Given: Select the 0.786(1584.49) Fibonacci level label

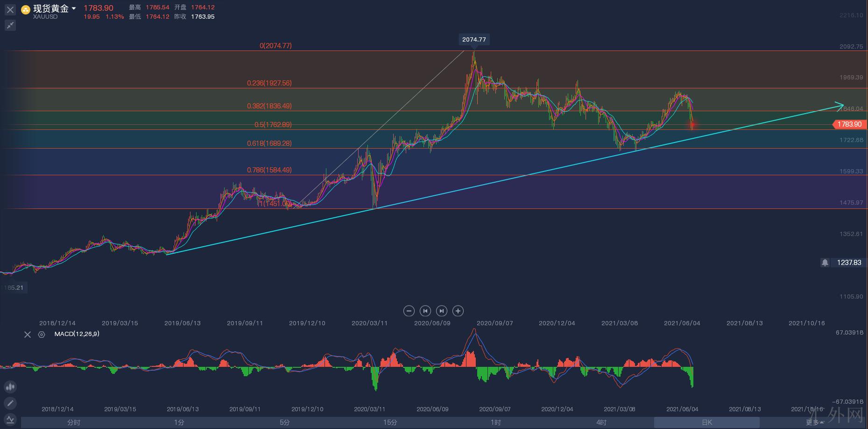Looking at the screenshot, I should (269, 170).
